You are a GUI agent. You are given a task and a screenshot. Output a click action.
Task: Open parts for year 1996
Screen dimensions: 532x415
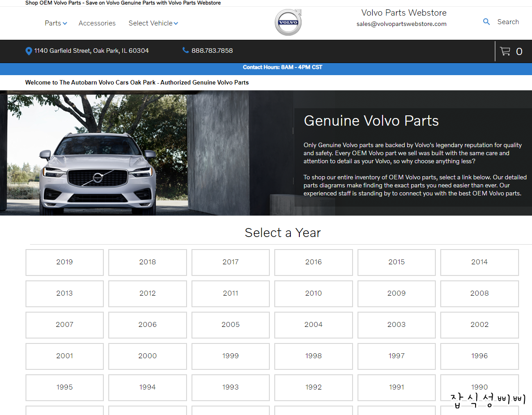click(x=479, y=356)
